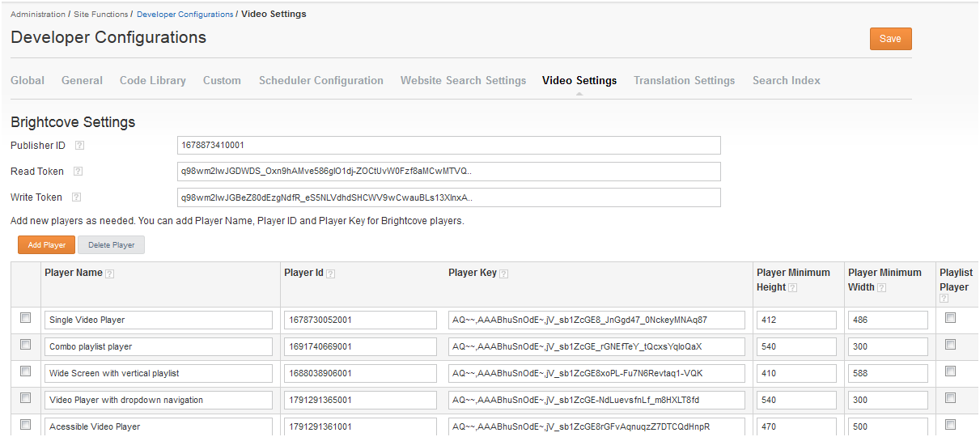Screen dimensions: 980x437
Task: Edit minimum width 300 for Combo playlist player
Action: tap(888, 346)
